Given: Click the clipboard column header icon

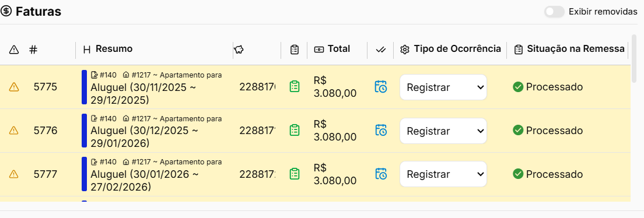Looking at the screenshot, I should [x=295, y=50].
